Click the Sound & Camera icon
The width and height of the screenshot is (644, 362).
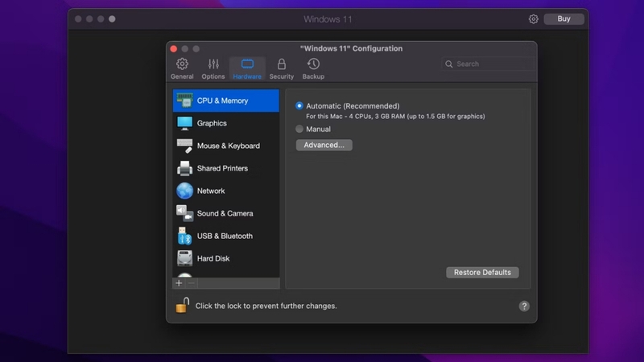(185, 213)
